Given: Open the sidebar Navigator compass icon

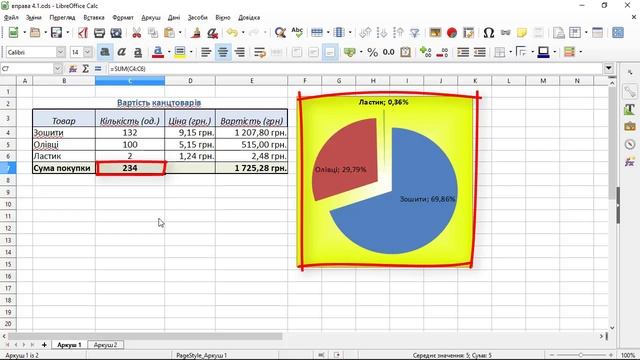Looking at the screenshot, I should [630, 144].
